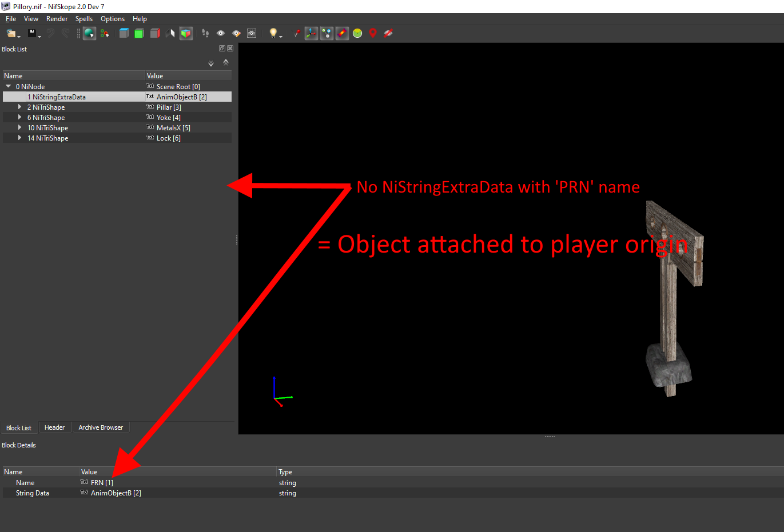Open the lighting dropdown arrow beside lightbulb

(x=281, y=36)
